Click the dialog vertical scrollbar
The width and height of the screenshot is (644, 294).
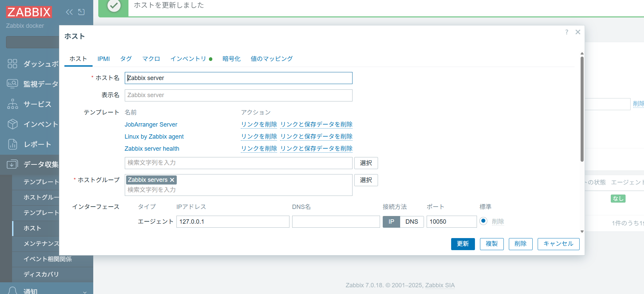[x=582, y=109]
